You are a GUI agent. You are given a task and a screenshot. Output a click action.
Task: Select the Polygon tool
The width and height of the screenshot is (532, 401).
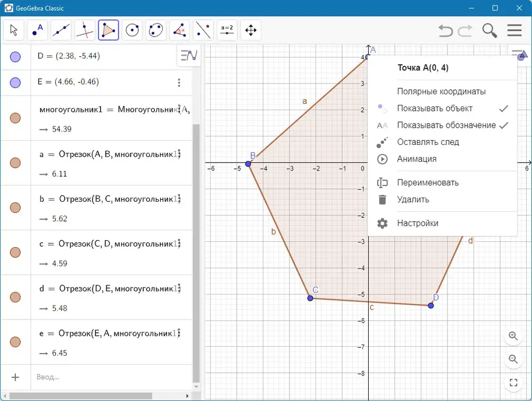tap(109, 30)
